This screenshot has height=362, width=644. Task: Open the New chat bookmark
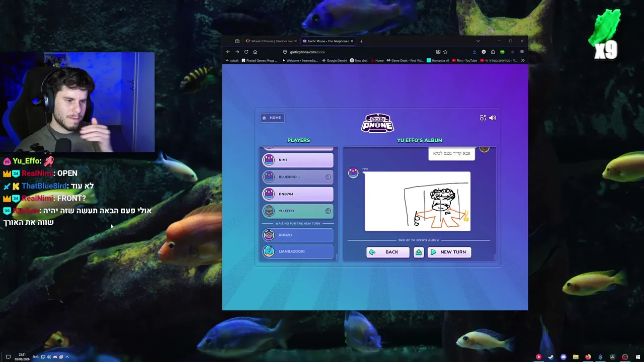click(359, 60)
